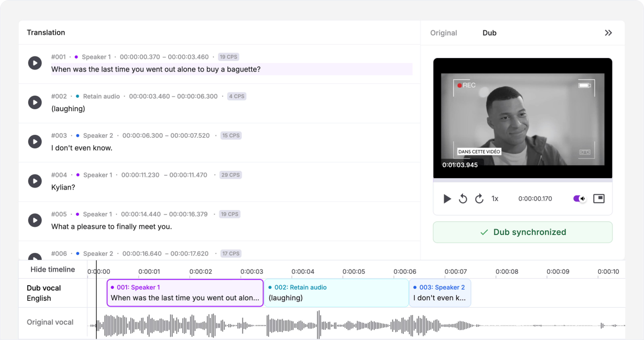The image size is (644, 340).
Task: Click the video progress bar under preview
Action: tap(522, 180)
